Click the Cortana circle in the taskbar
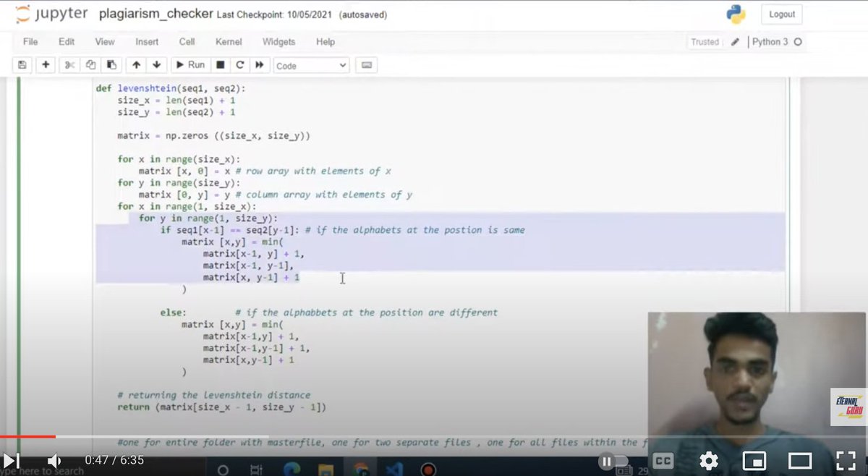Image resolution: width=868 pixels, height=476 pixels. pyautogui.click(x=223, y=469)
